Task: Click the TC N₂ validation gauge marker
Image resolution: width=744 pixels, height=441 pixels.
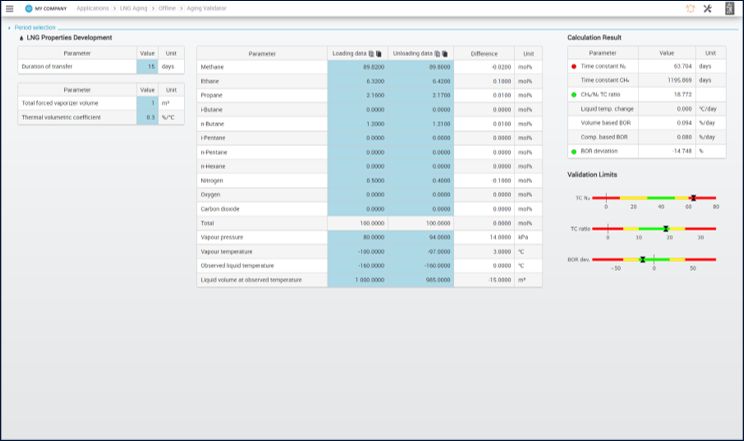Action: [693, 198]
